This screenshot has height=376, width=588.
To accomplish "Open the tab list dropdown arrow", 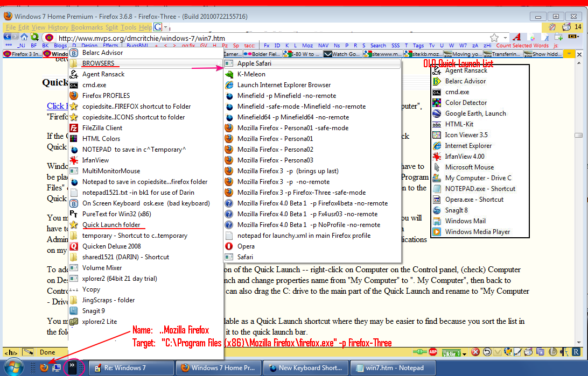I will tap(569, 54).
